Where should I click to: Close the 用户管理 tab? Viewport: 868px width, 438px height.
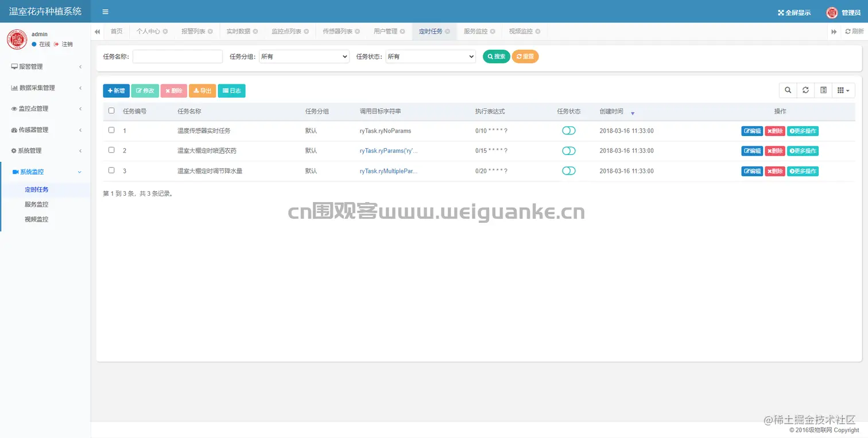click(x=402, y=32)
